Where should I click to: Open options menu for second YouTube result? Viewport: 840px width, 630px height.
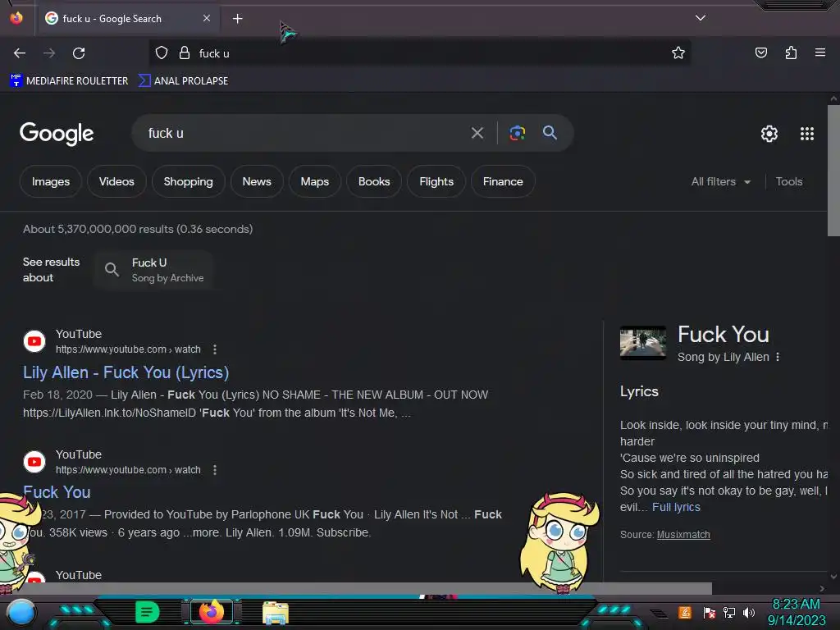point(215,470)
